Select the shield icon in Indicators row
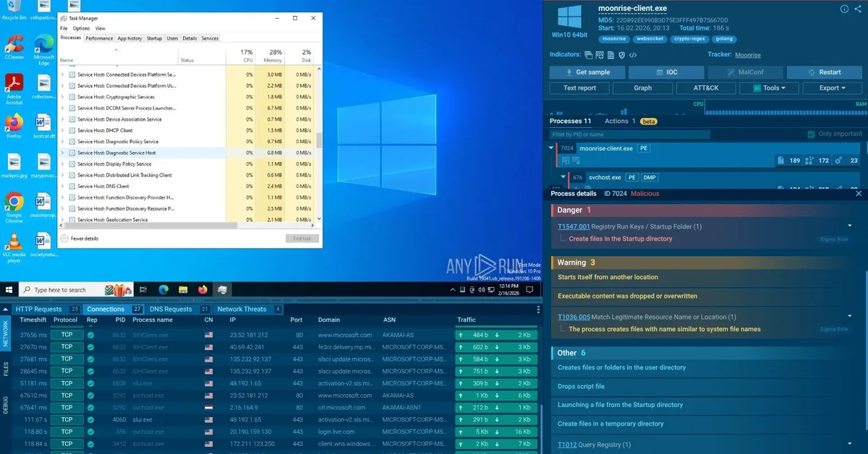The image size is (868, 454). tap(621, 55)
